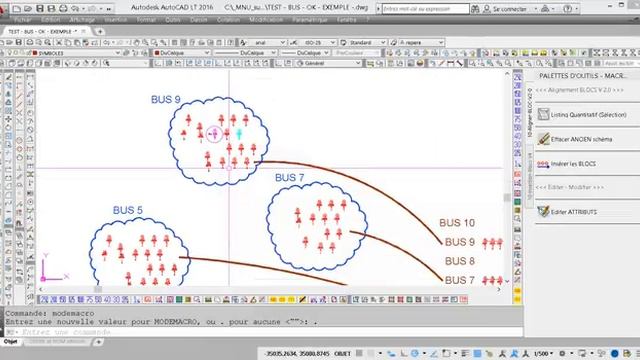Viewport: 640px width, 360px height.
Task: Open the arial text style dropdown
Action: pos(267,42)
